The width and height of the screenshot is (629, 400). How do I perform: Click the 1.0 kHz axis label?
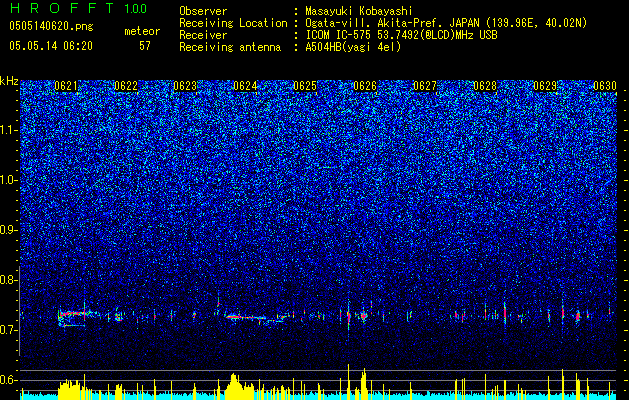click(x=9, y=180)
